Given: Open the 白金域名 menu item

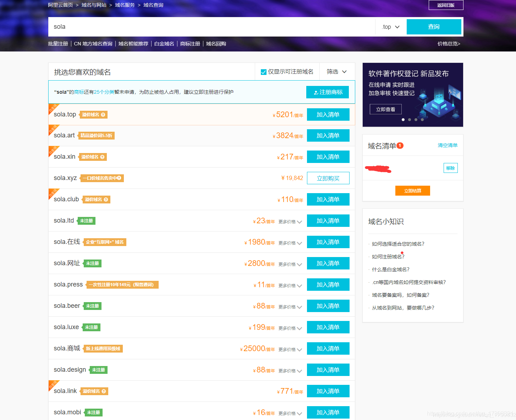Looking at the screenshot, I should (164, 43).
